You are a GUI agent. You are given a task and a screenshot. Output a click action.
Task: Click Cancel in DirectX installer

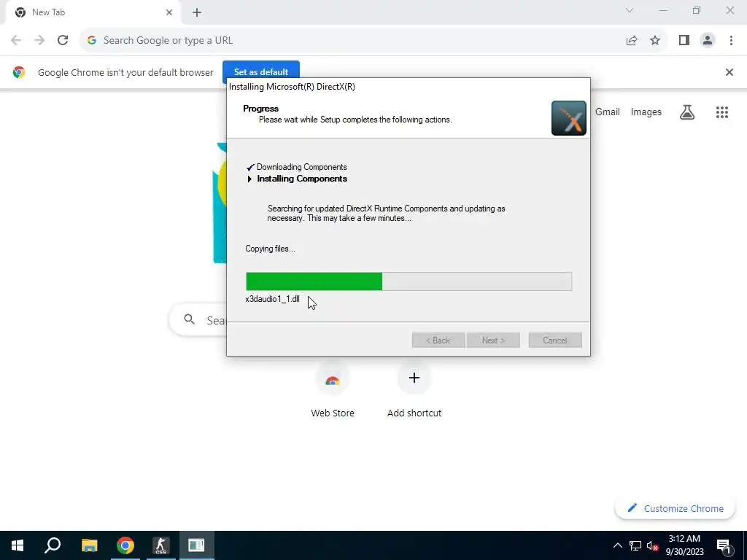pyautogui.click(x=555, y=340)
